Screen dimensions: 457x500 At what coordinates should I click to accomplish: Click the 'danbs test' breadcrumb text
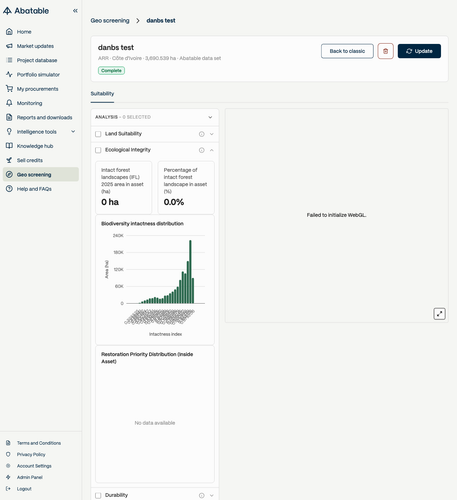coord(161,21)
